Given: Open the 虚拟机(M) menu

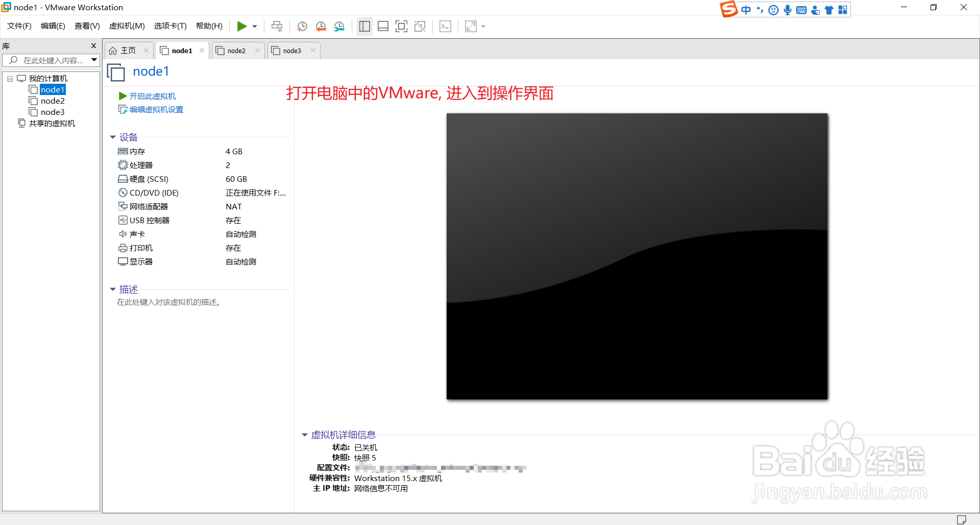Looking at the screenshot, I should (127, 26).
